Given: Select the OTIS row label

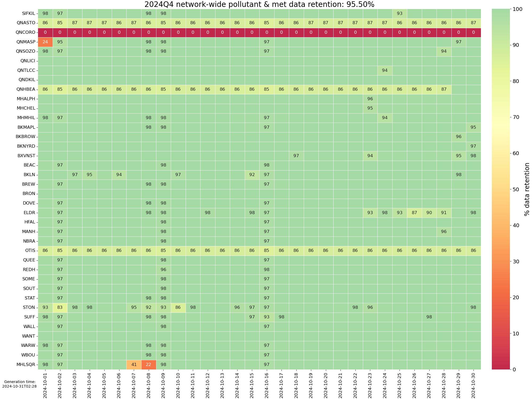Looking at the screenshot, I should [30, 251].
